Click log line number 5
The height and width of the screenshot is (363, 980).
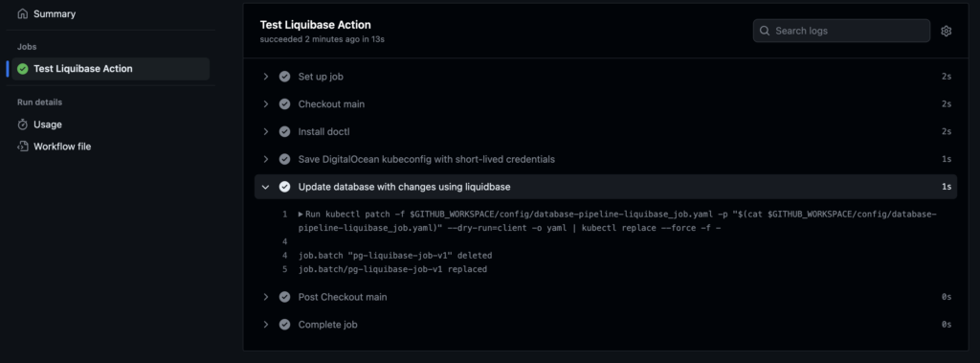click(284, 269)
